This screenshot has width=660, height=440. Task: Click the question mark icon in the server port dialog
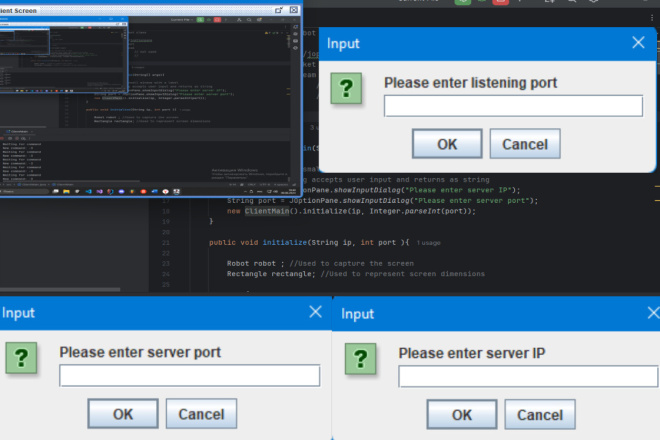pos(21,358)
